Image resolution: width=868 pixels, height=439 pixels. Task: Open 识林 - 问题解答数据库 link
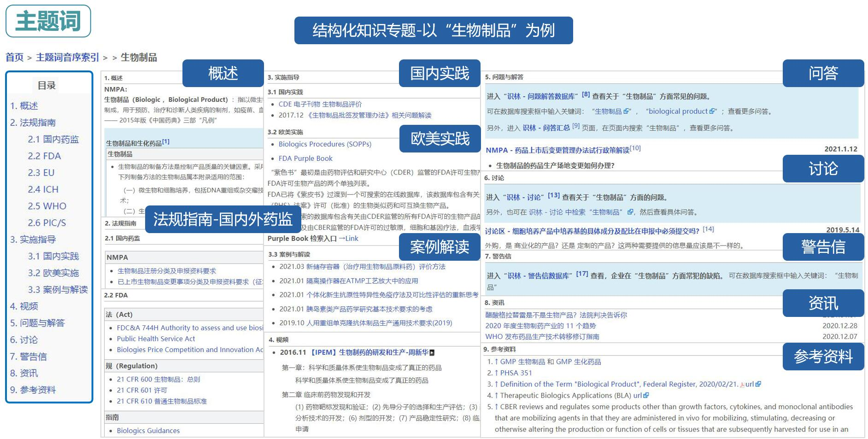[x=541, y=96]
